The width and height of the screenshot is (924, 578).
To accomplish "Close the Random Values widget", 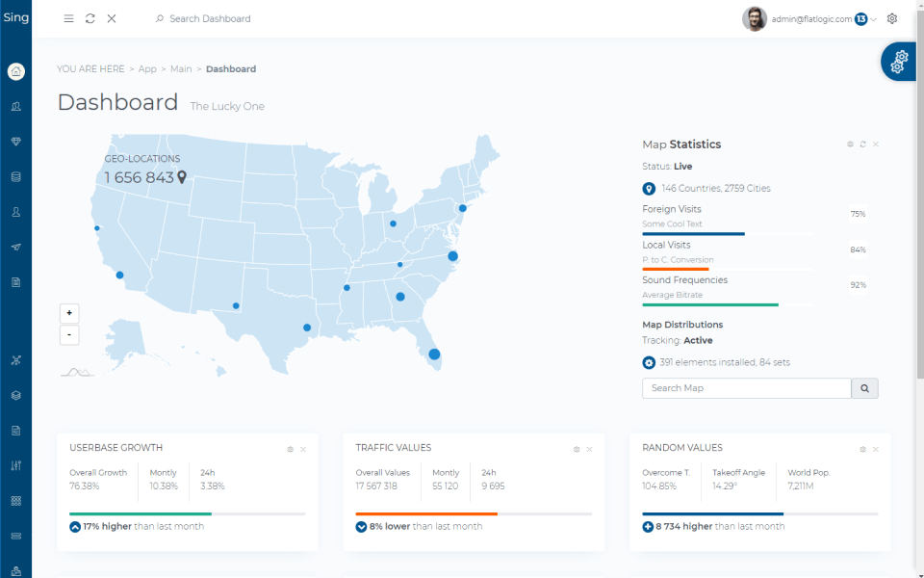I will [876, 449].
